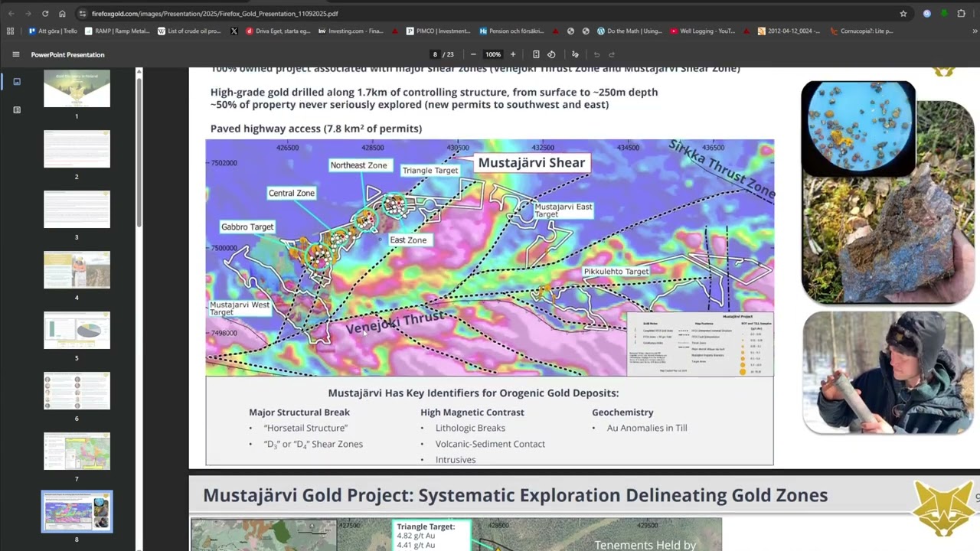Image resolution: width=980 pixels, height=551 pixels.
Task: Click the Geochemistry heading
Action: [622, 412]
